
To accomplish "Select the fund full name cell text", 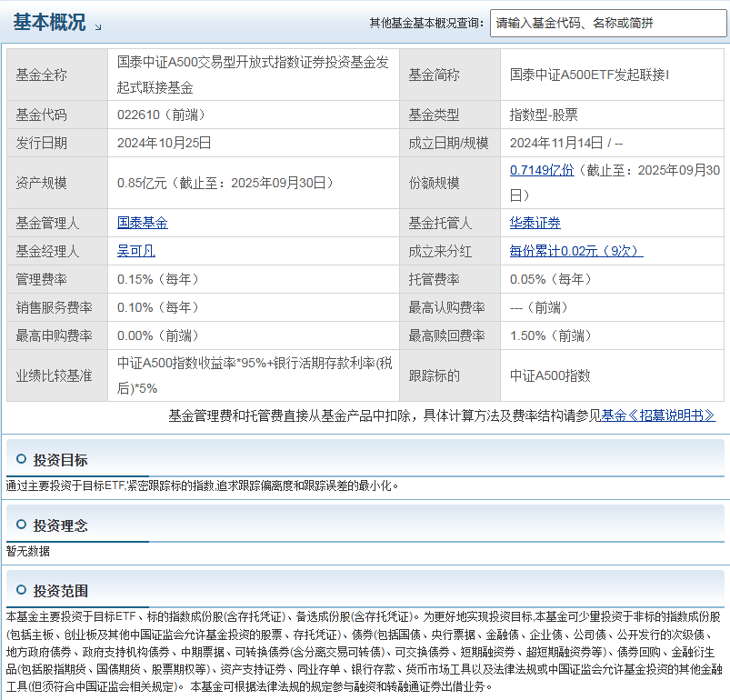I will pos(253,75).
